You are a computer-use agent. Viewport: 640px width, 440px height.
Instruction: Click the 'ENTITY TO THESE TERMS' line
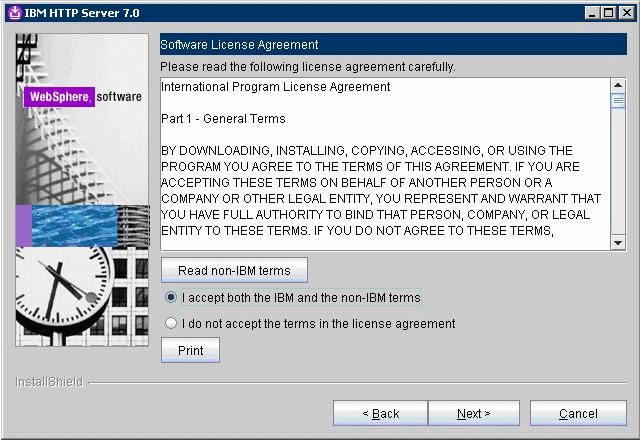coord(357,231)
